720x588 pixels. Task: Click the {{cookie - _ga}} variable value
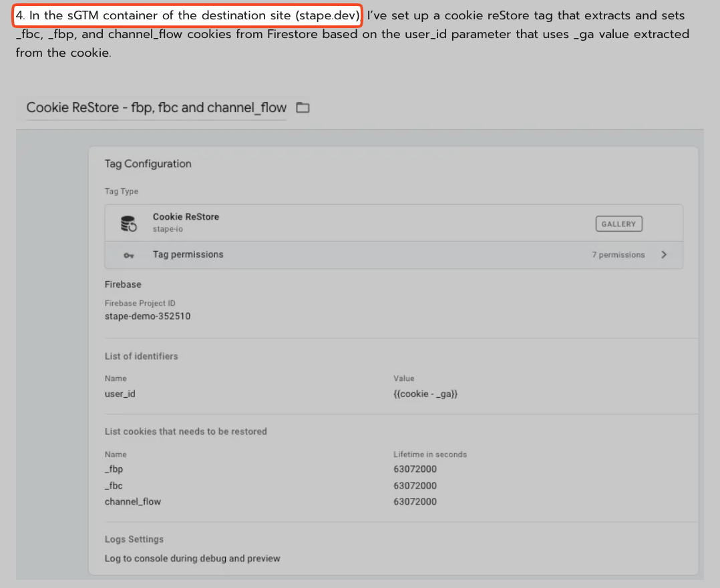pyautogui.click(x=425, y=394)
